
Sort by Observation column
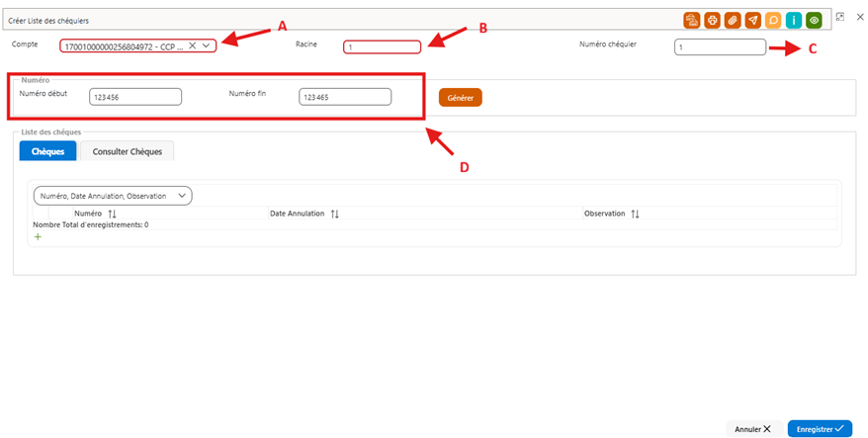[635, 214]
